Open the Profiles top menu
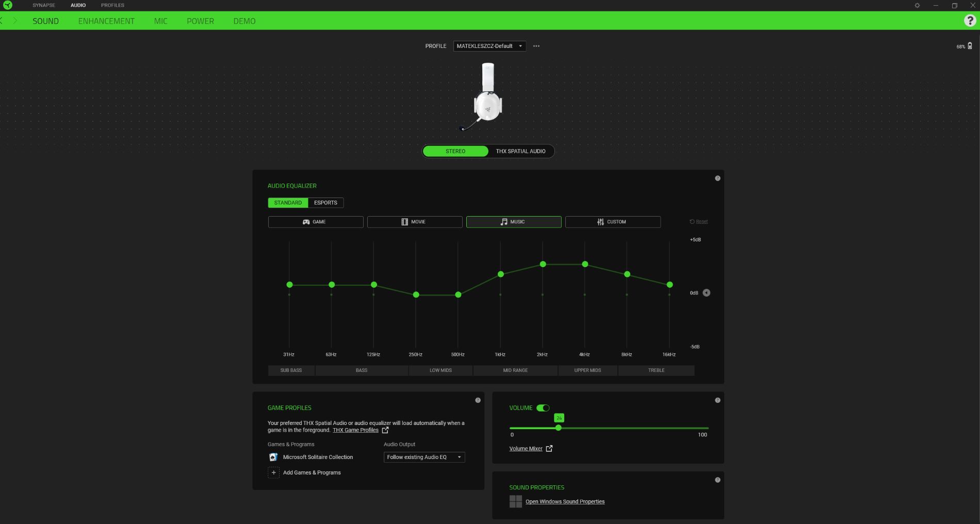 pyautogui.click(x=112, y=5)
